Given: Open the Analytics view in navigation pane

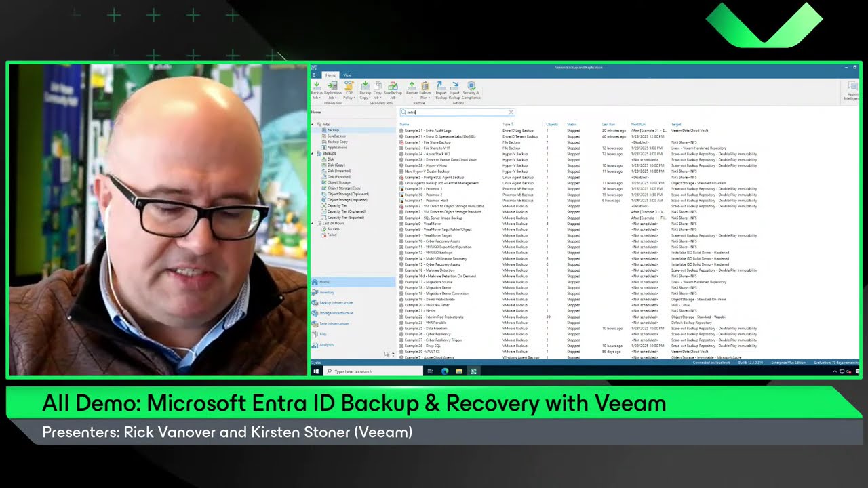Looking at the screenshot, I should point(326,344).
